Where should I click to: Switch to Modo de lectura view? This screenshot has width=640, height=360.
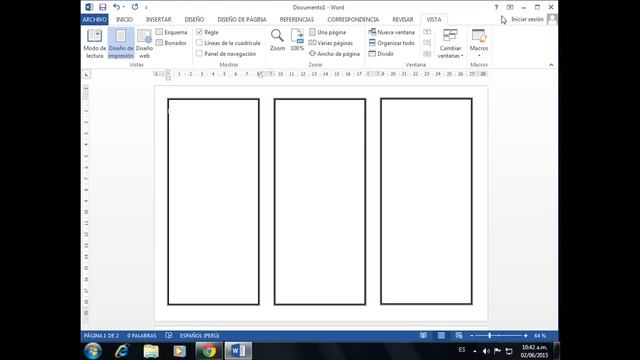95,44
